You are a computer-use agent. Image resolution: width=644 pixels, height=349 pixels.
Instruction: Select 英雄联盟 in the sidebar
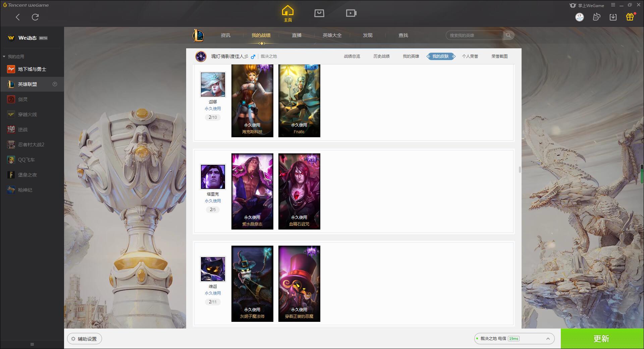(32, 84)
